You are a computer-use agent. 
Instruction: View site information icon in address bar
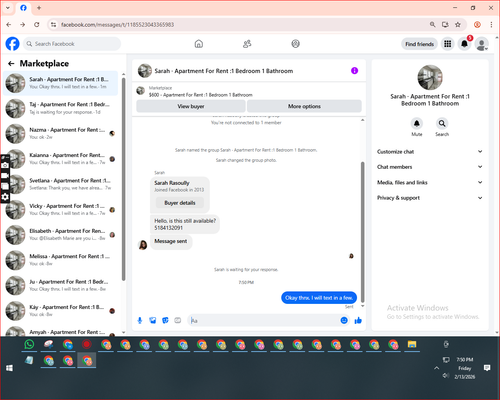pos(53,24)
